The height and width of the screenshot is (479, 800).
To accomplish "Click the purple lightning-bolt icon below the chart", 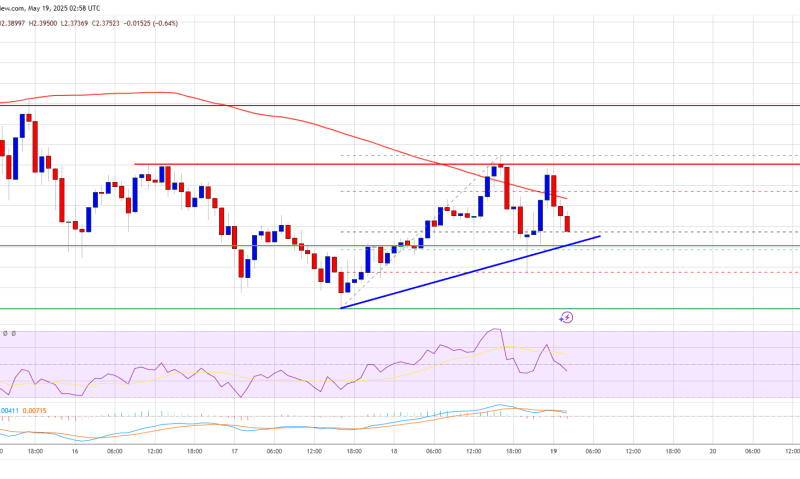I will click(566, 318).
